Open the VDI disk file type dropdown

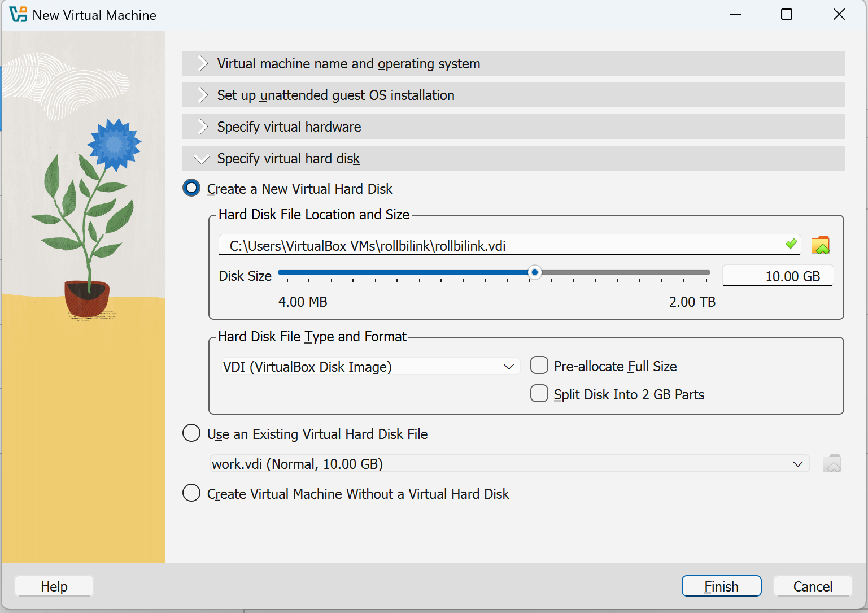(370, 367)
